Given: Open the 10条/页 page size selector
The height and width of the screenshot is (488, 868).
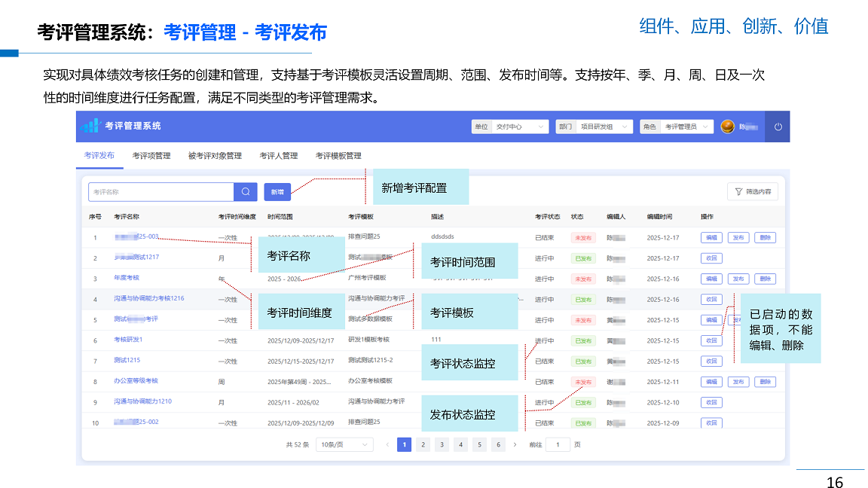Looking at the screenshot, I should tap(344, 444).
